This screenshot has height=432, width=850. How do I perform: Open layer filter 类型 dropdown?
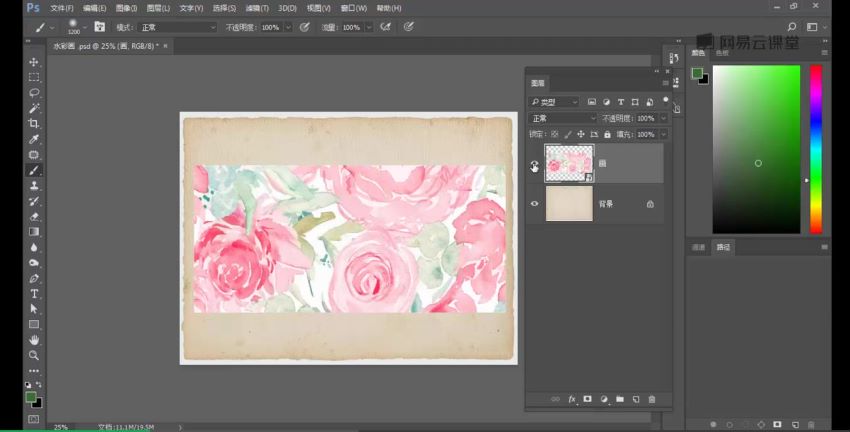tap(554, 102)
